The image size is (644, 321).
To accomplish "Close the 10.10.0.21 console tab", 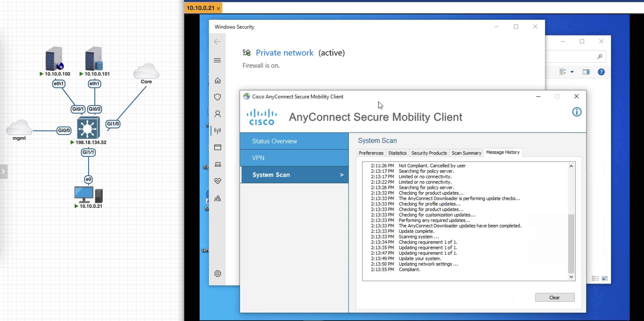I will (218, 8).
